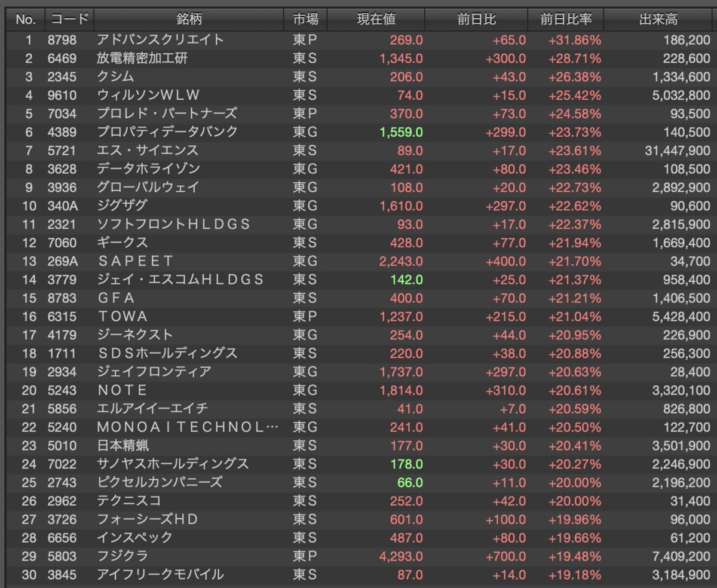
Task: Click the change value +400.0
Action: (x=505, y=261)
